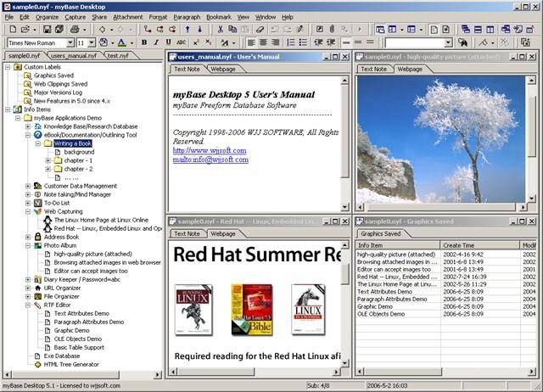
Task: Expand the Customer Data Management node
Action: (28, 186)
